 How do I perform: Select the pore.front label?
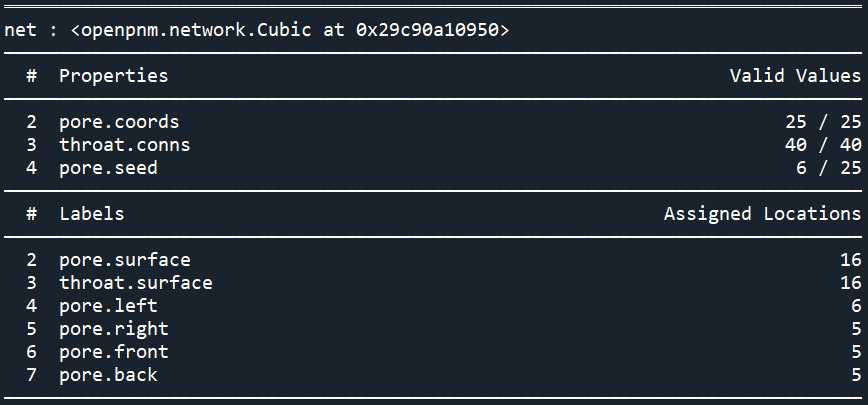click(x=113, y=352)
